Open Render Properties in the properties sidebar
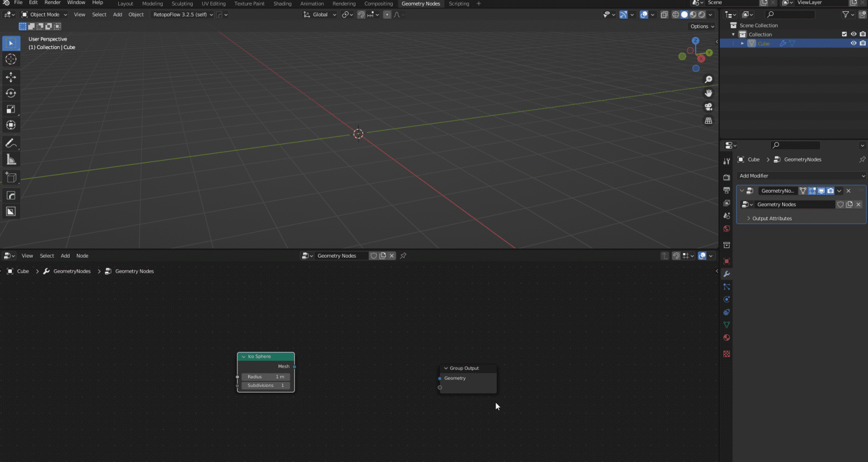868x462 pixels. coord(726,176)
